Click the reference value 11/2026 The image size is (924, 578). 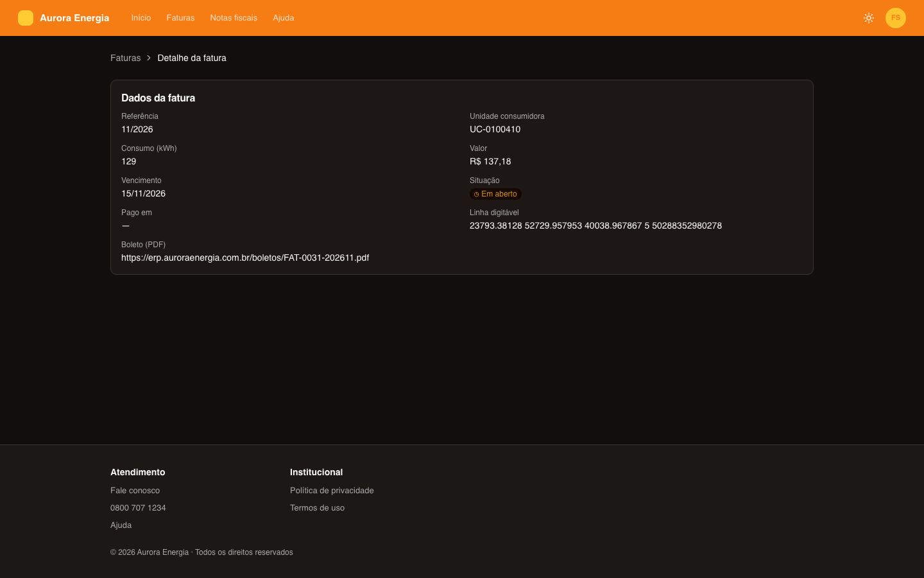[137, 129]
